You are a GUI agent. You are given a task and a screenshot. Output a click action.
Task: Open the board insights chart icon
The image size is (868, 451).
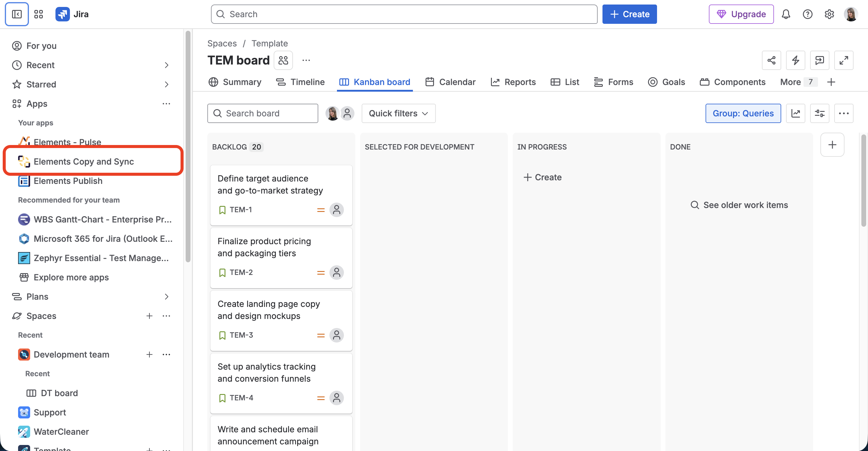click(x=796, y=113)
